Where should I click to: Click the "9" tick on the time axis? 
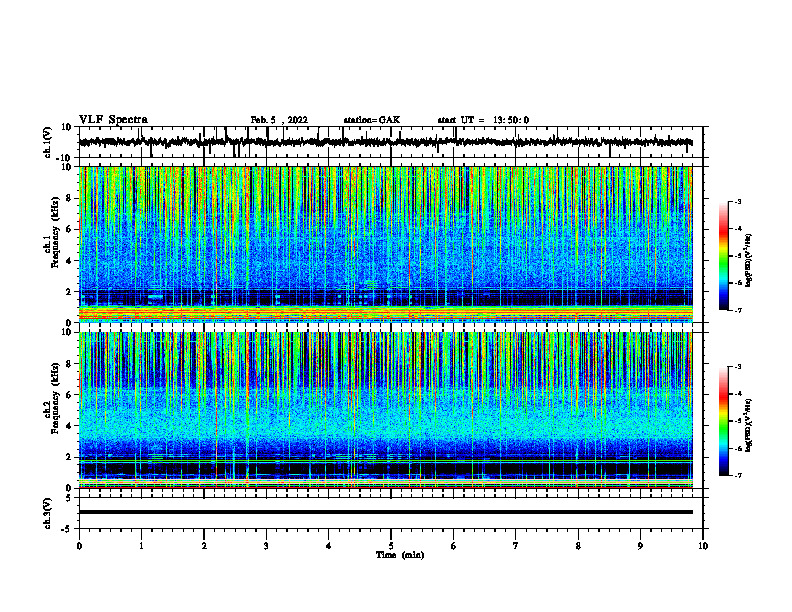coord(640,546)
